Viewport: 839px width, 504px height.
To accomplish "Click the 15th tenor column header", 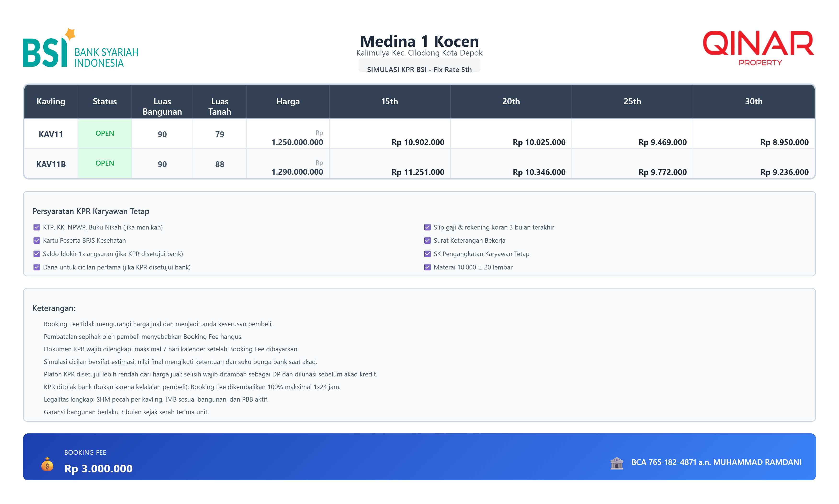I will [x=389, y=101].
